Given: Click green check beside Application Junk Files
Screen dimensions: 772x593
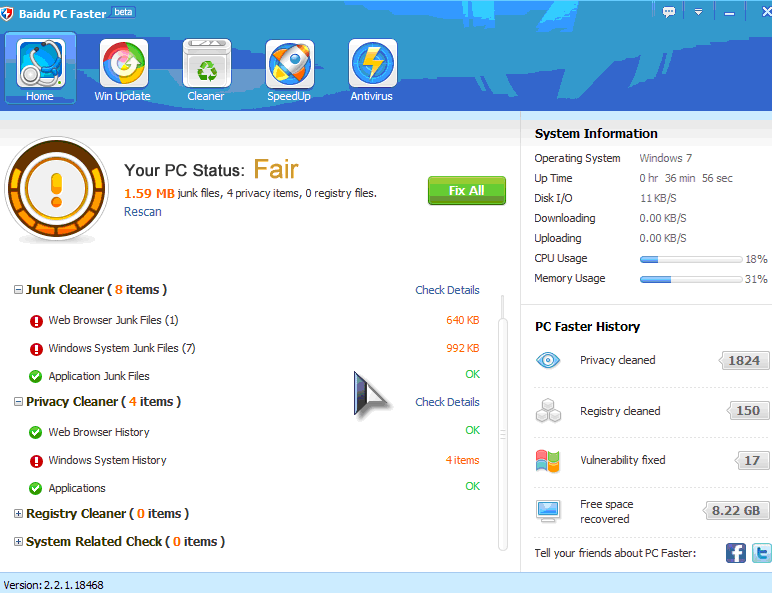Looking at the screenshot, I should [35, 377].
